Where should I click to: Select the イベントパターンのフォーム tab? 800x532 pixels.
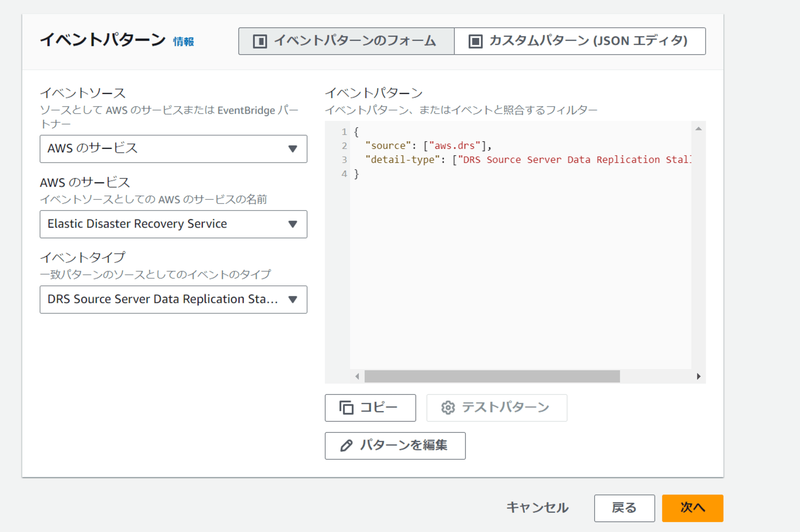(346, 41)
